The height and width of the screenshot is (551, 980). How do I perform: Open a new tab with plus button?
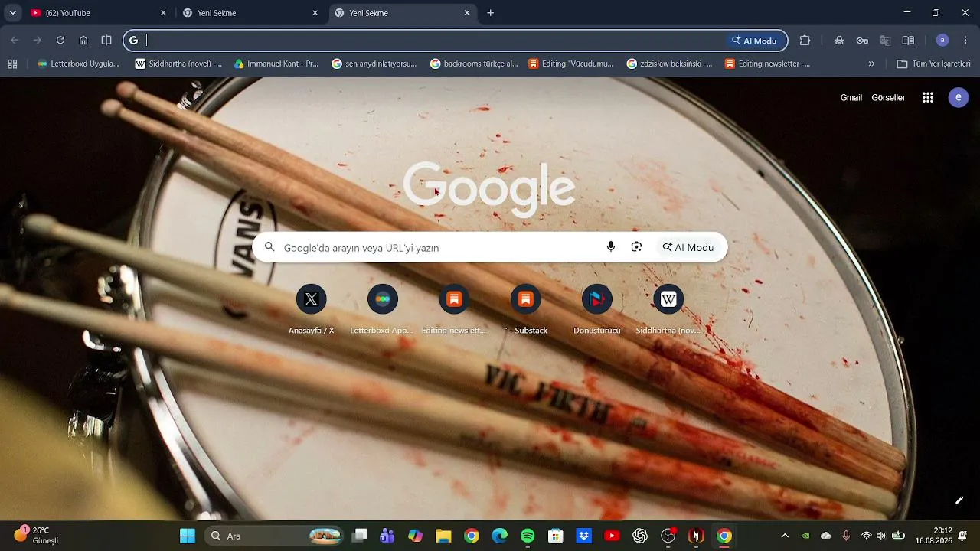tap(491, 13)
